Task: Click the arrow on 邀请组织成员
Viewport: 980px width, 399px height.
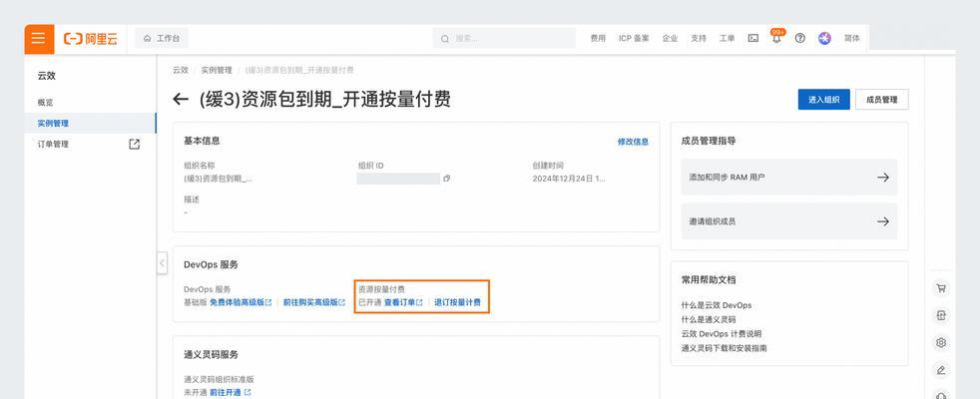Action: click(x=882, y=221)
